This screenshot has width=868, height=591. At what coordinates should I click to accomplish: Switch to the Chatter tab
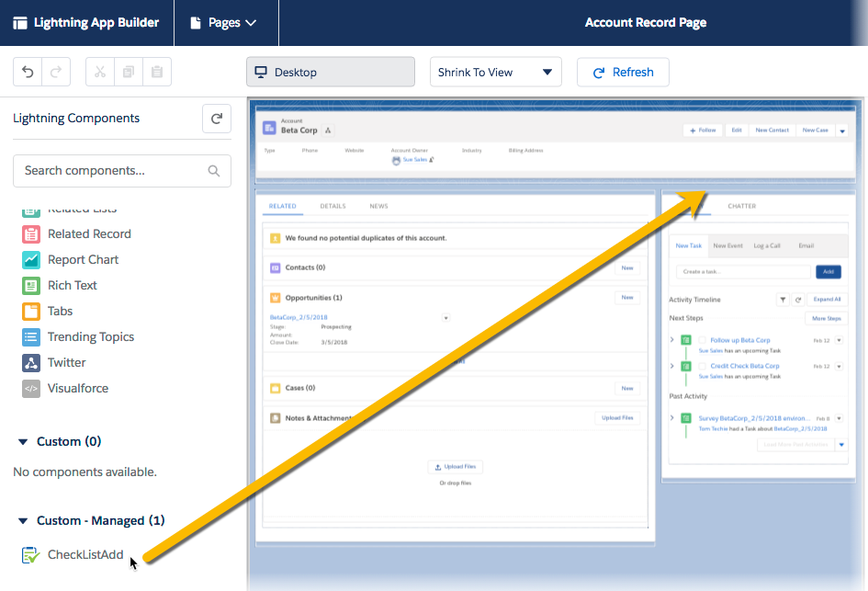(x=742, y=206)
